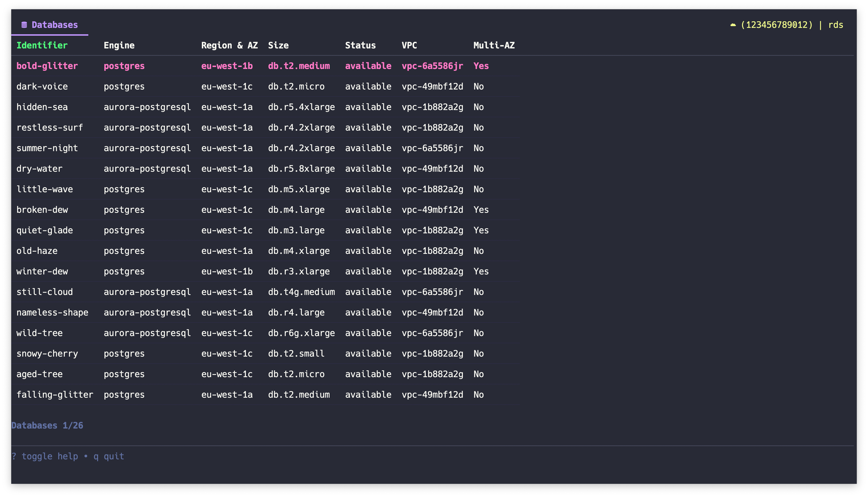
Task: Click the db.r3.xlarge size of winter-dew
Action: click(x=299, y=271)
